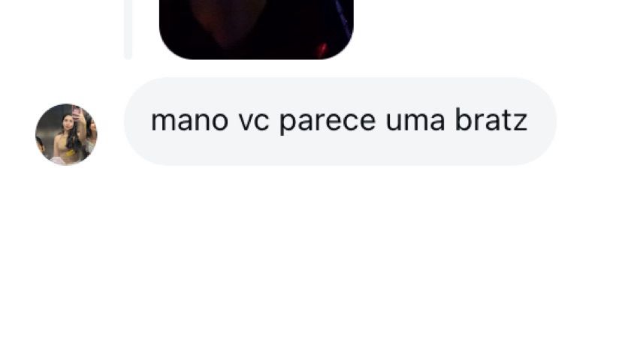The width and height of the screenshot is (622, 364).
Task: Tap the phone held up in avatar selfie
Action: pos(77,113)
